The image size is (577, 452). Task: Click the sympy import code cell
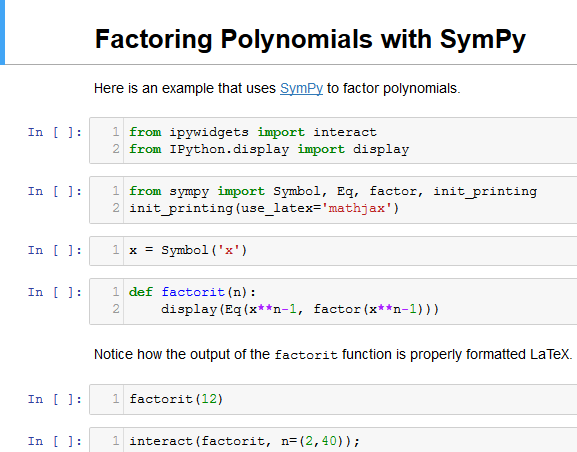(333, 200)
